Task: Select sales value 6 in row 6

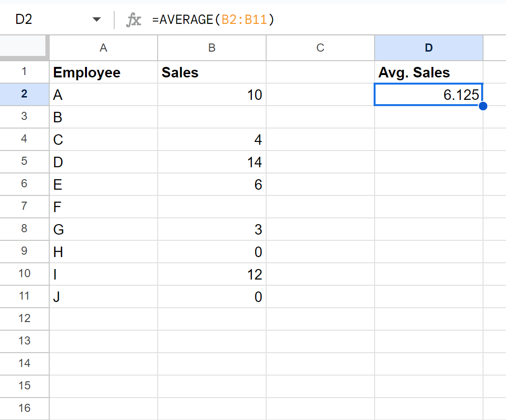Action: coord(212,184)
